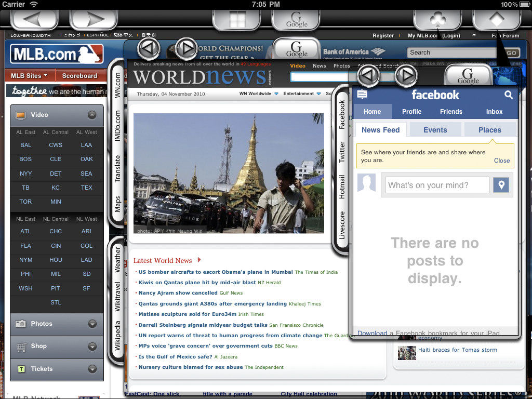Click the dropdown arrow next to My MLB.com Login
The width and height of the screenshot is (532, 399).
click(x=474, y=35)
